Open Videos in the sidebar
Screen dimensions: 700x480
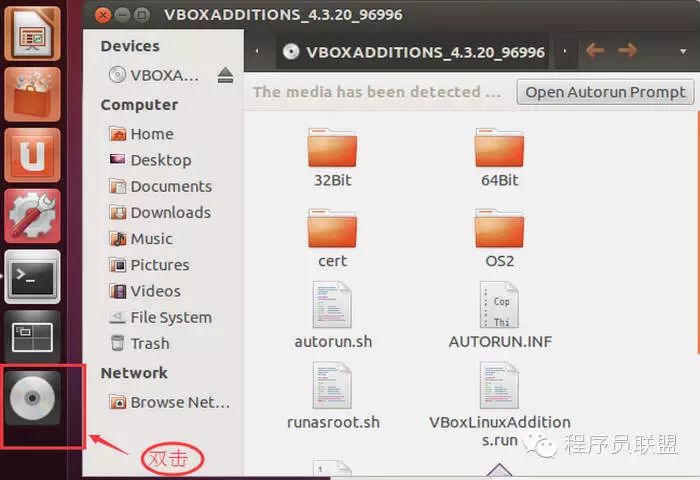click(145, 291)
